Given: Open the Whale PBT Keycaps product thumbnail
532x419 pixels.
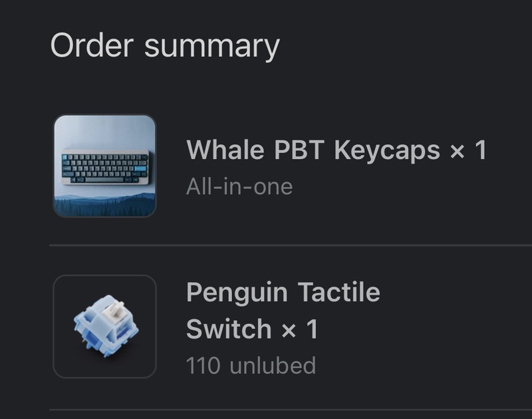Looking at the screenshot, I should point(104,166).
